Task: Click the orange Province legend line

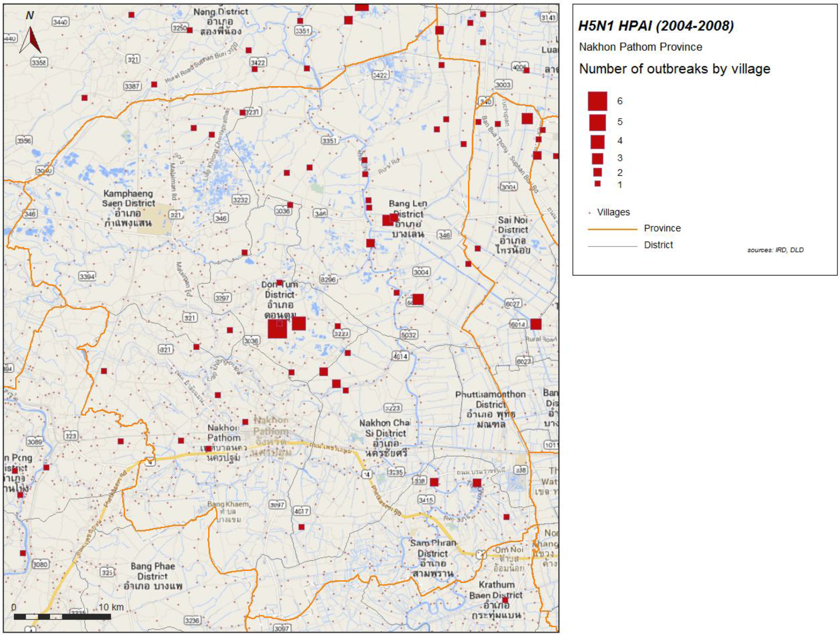Action: [612, 229]
